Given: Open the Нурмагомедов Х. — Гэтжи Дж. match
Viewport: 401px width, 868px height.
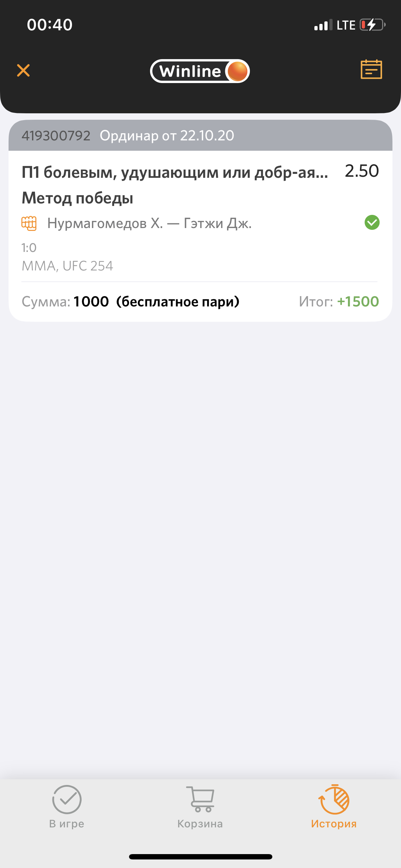Looking at the screenshot, I should point(149,223).
